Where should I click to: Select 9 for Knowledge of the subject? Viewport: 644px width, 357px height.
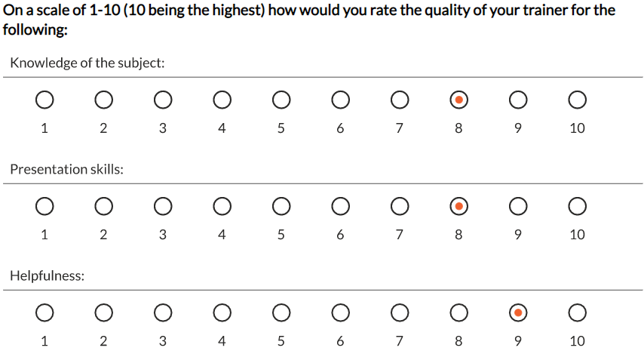(x=518, y=100)
